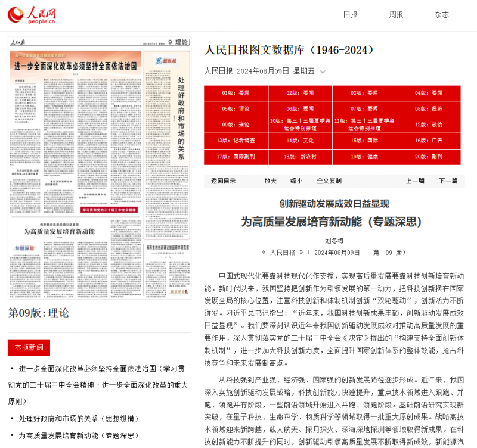Open 09版：理论 page

coord(236,125)
